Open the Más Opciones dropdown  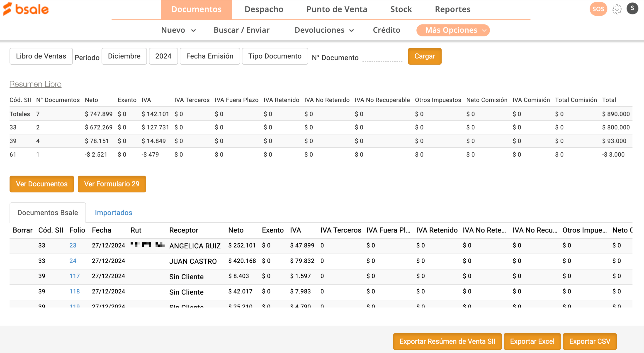(453, 30)
